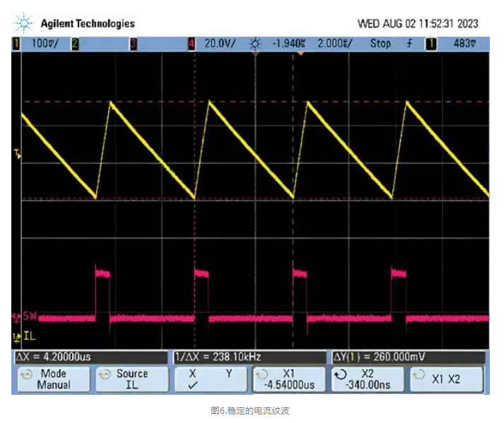Click the 2.000 timebase setting
This screenshot has height=423, width=504.
click(334, 44)
